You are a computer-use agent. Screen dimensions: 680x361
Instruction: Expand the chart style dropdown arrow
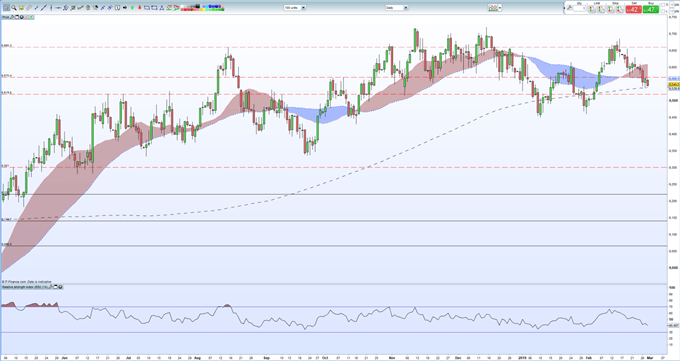[x=500, y=8]
